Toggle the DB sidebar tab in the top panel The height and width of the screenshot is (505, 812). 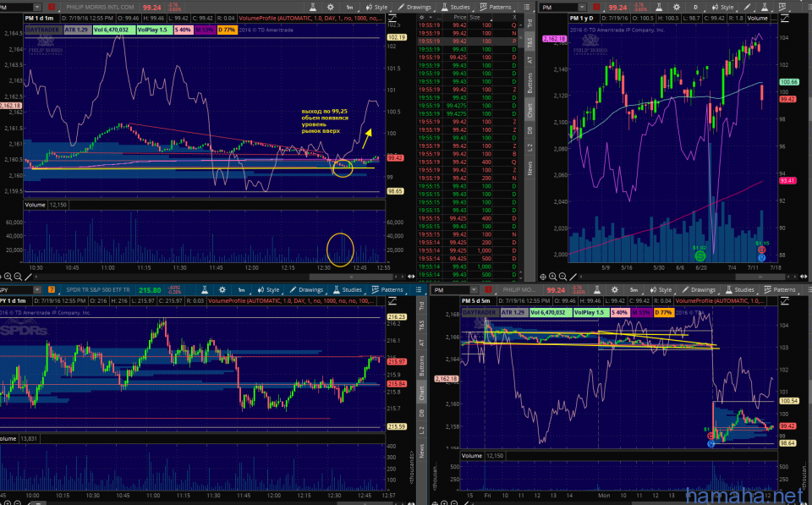tap(529, 130)
